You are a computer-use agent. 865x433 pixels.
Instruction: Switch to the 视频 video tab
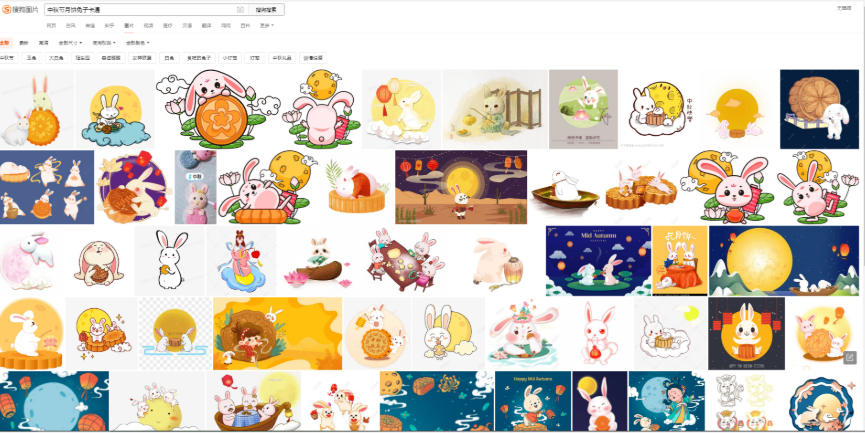coord(148,25)
